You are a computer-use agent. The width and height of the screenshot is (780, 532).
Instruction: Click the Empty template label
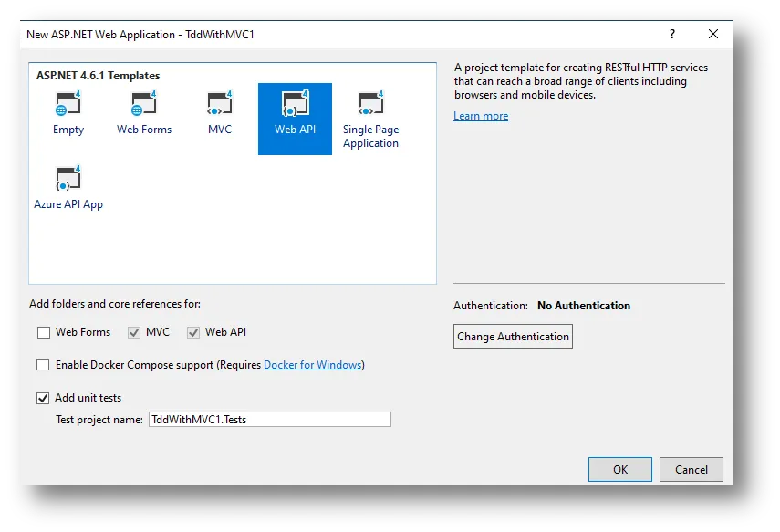68,130
